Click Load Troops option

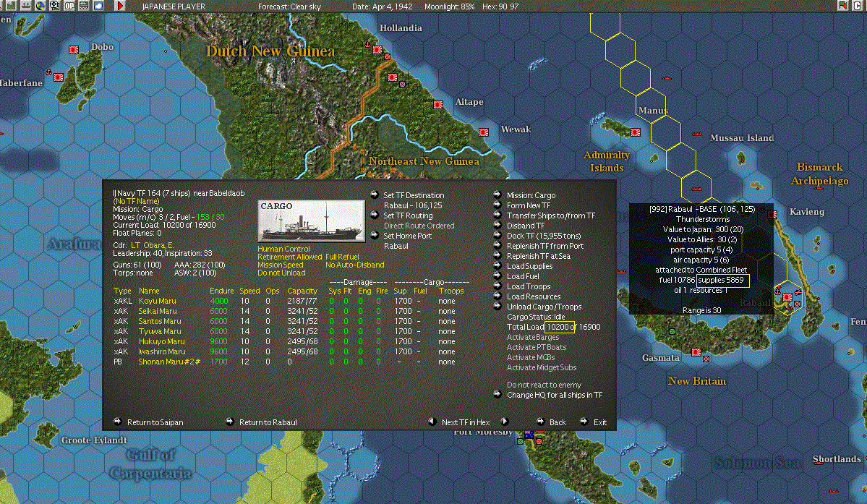(529, 286)
